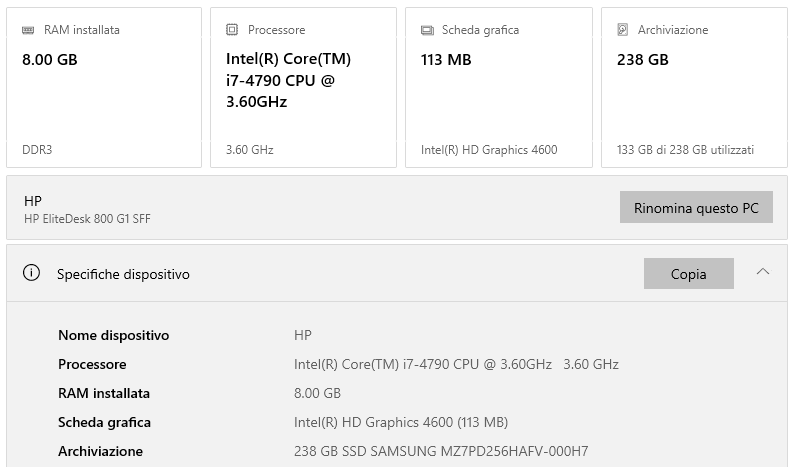795x467 pixels.
Task: Click the Archiviazione disk icon
Action: [623, 30]
